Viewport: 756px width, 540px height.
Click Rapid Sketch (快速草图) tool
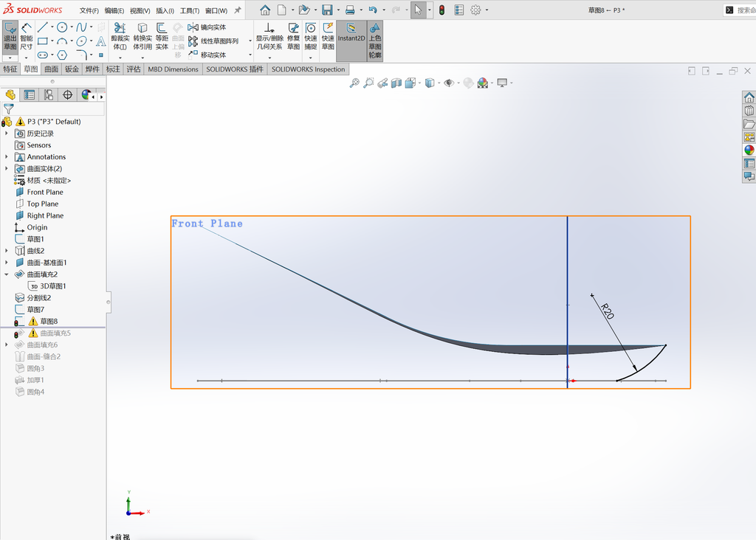coord(328,37)
